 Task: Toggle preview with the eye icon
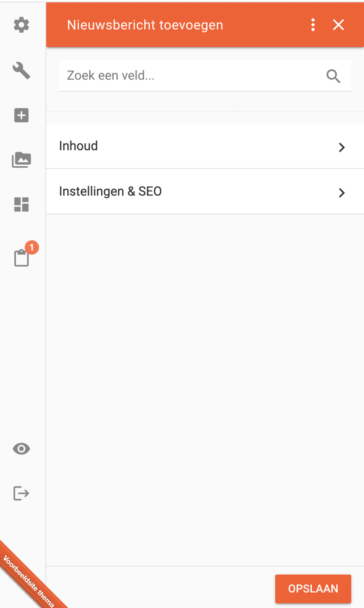point(21,449)
